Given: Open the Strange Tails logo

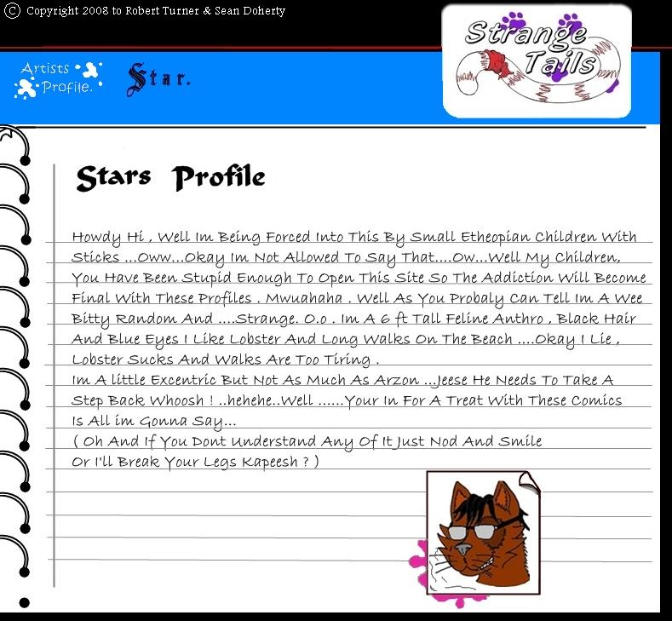Looking at the screenshot, I should [537, 60].
